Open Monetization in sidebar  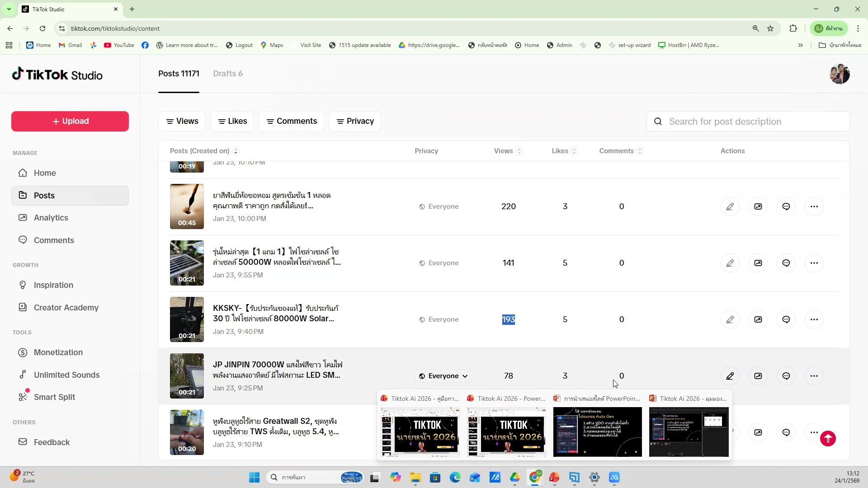pos(58,352)
